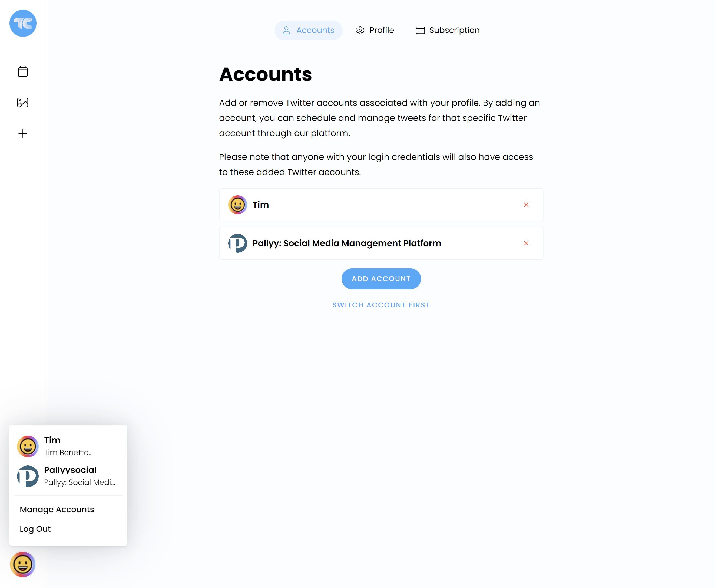Click the Tim account in account switcher popup

68,446
